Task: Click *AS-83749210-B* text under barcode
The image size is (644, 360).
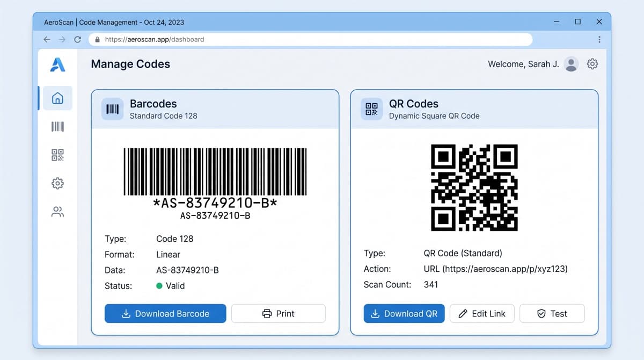Action: point(215,204)
